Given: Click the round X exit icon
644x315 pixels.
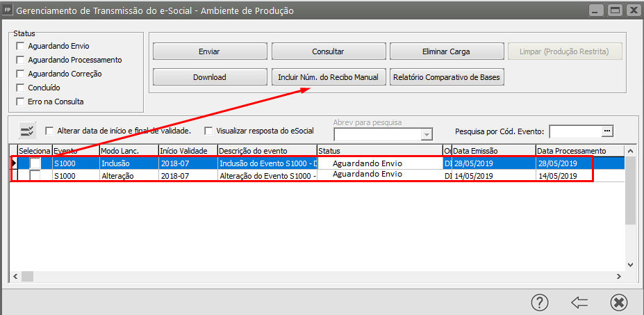Looking at the screenshot, I should (x=618, y=303).
